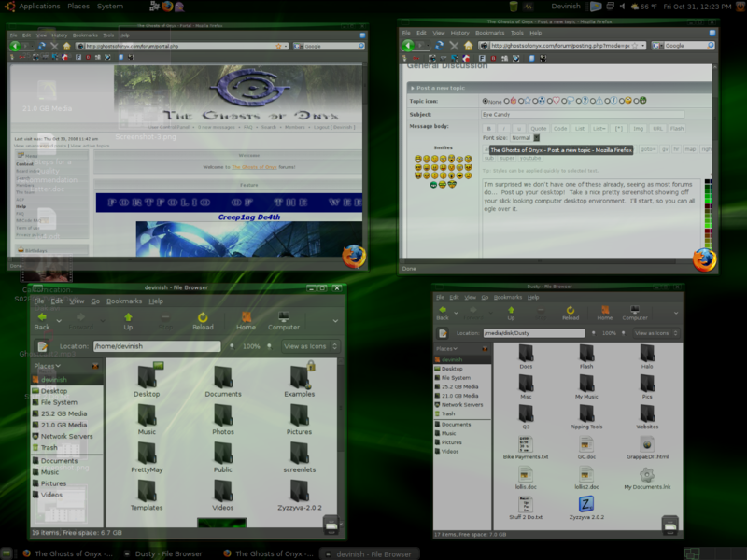Zoom out in the devinish File Browser
Viewport: 747px width, 560px height.
[232, 346]
